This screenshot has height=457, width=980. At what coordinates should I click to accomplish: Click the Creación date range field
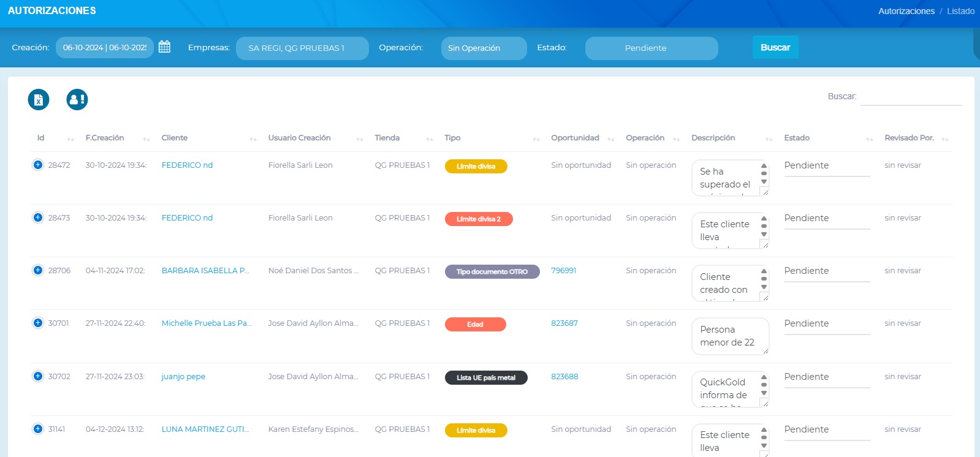pos(105,48)
